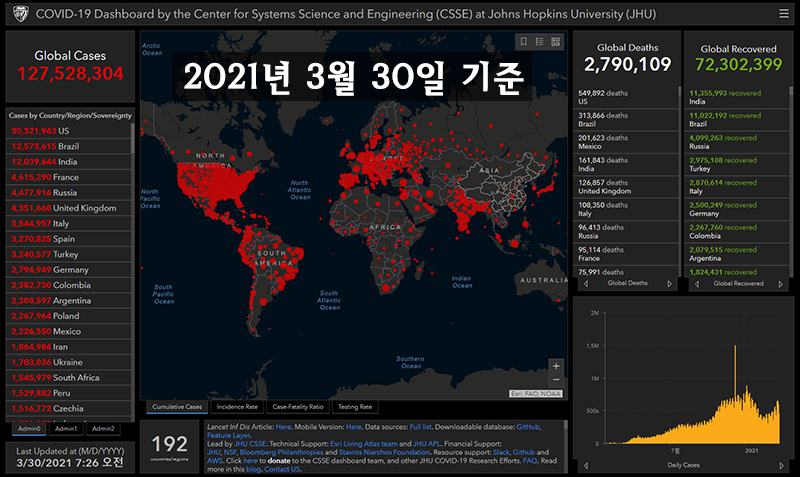Screen dimensions: 800x477
Task: Select the '12,039,644 India' row
Action: (69, 162)
